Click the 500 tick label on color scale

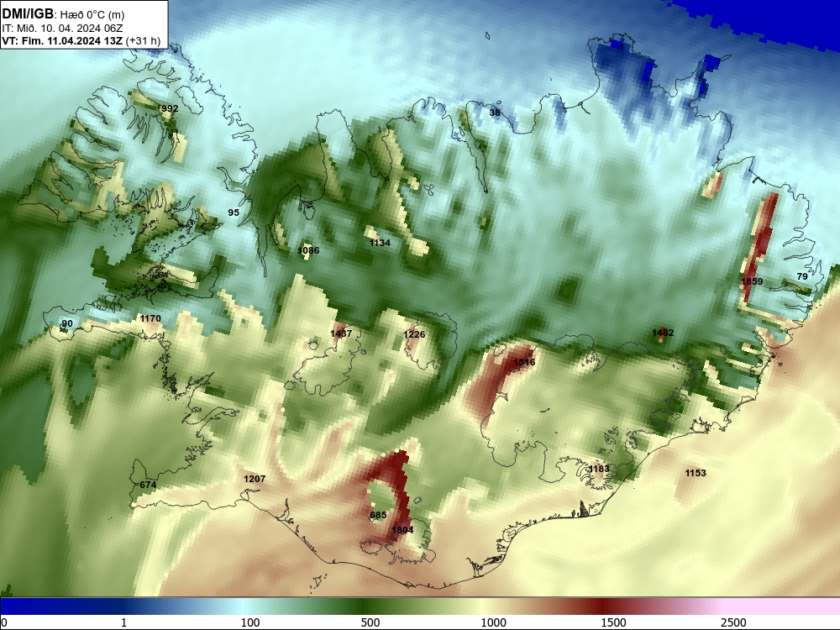(370, 622)
